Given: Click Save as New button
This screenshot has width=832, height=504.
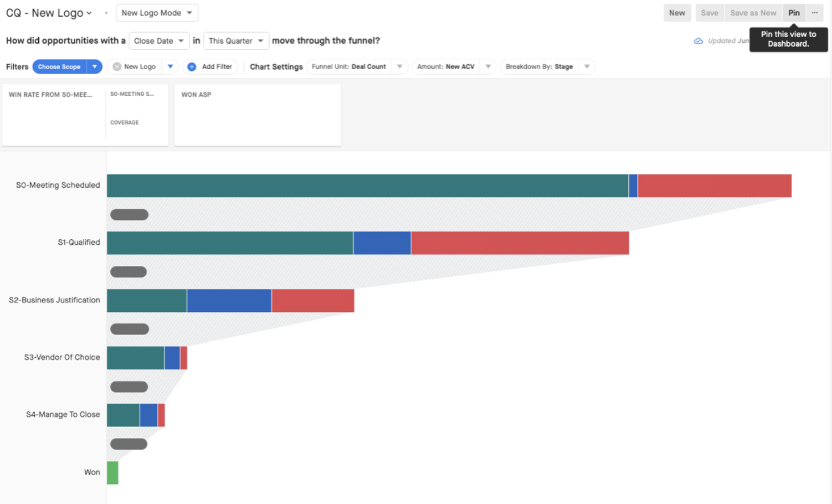Looking at the screenshot, I should tap(753, 13).
